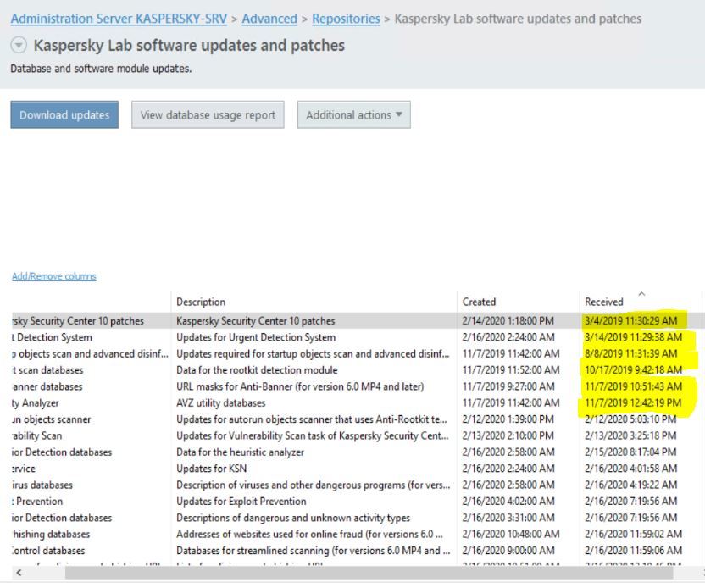The height and width of the screenshot is (588, 705).
Task: Toggle sort order on Received column header
Action: pyautogui.click(x=603, y=302)
